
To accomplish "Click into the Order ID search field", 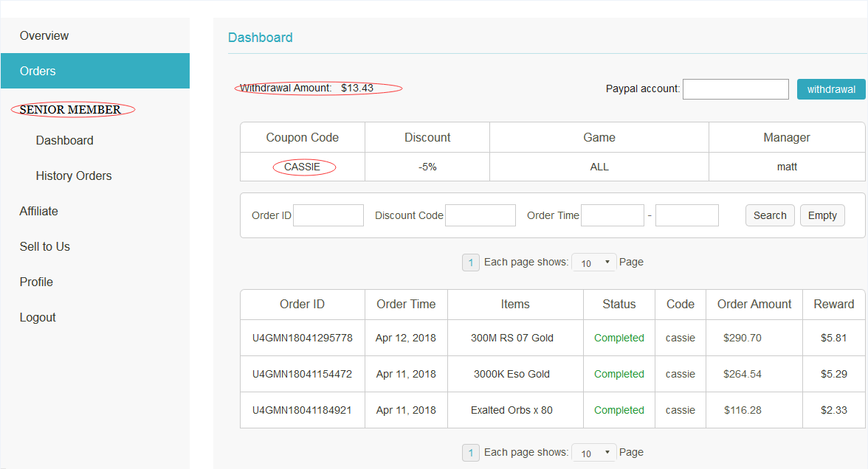I will click(328, 215).
